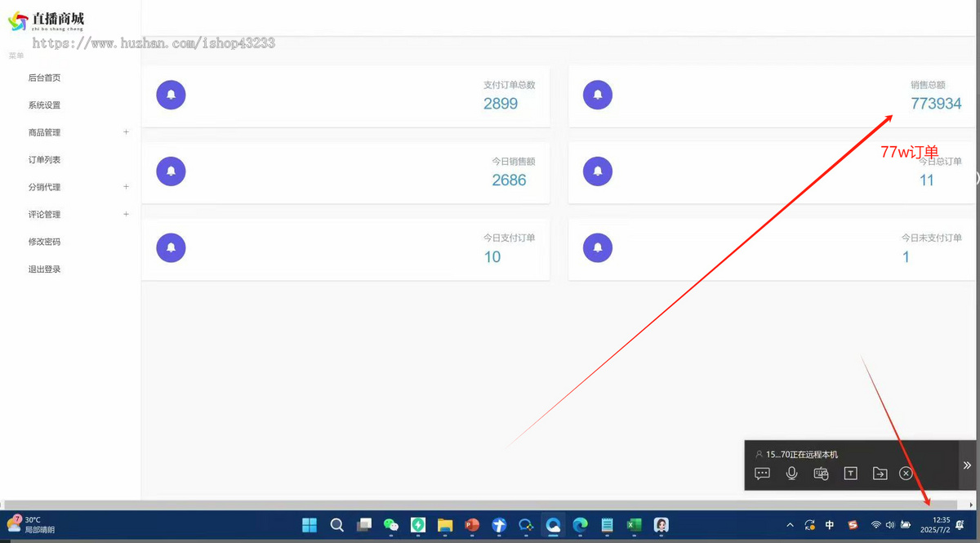Viewport: 980px width, 543px height.
Task: Collapse remote panel with double-chevron arrow
Action: (967, 465)
